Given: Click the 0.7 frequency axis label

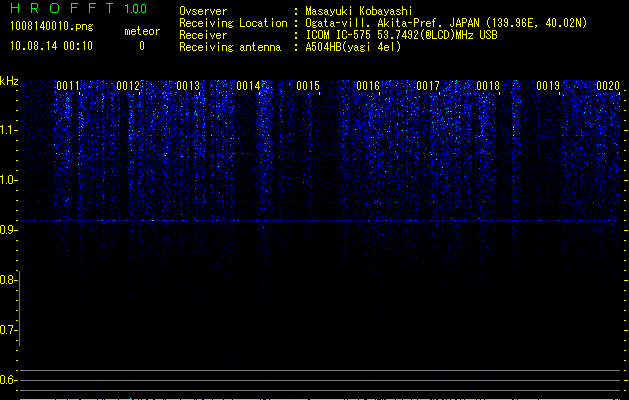Looking at the screenshot, I should [8, 330].
